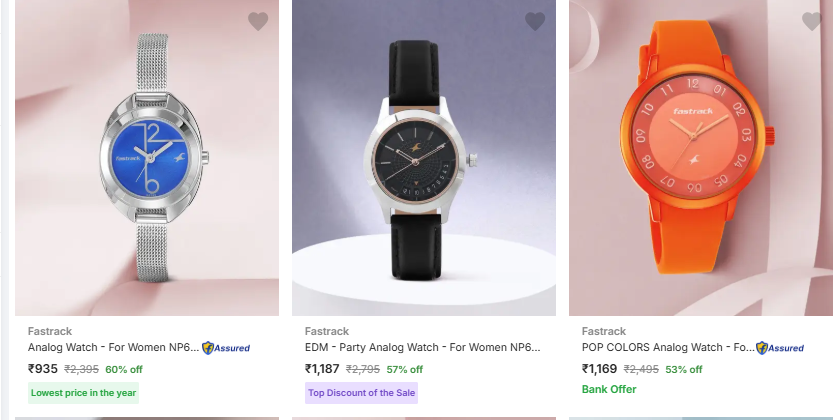Click the "Lowest price in the year" tag
This screenshot has height=420, width=838.
click(83, 393)
